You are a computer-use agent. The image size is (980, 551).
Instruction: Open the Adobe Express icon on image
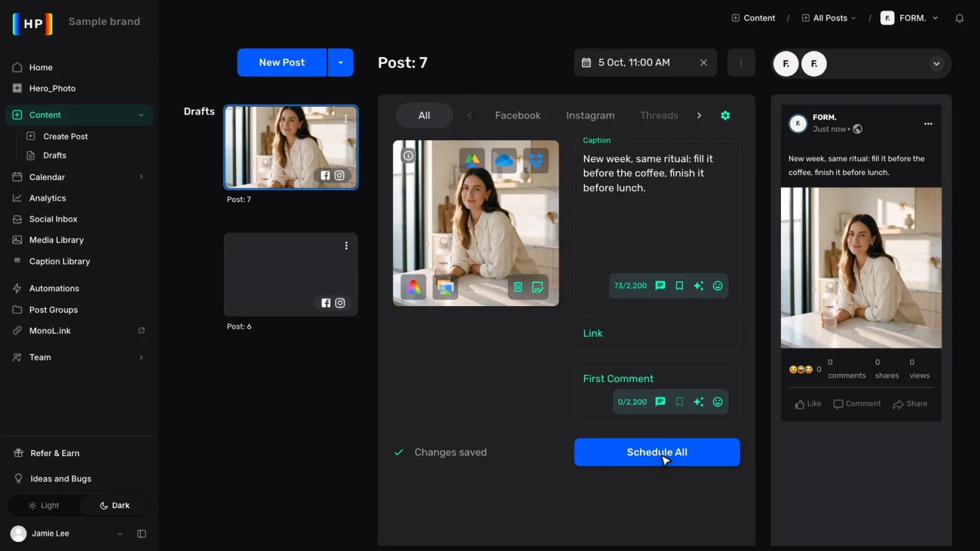[x=413, y=287]
